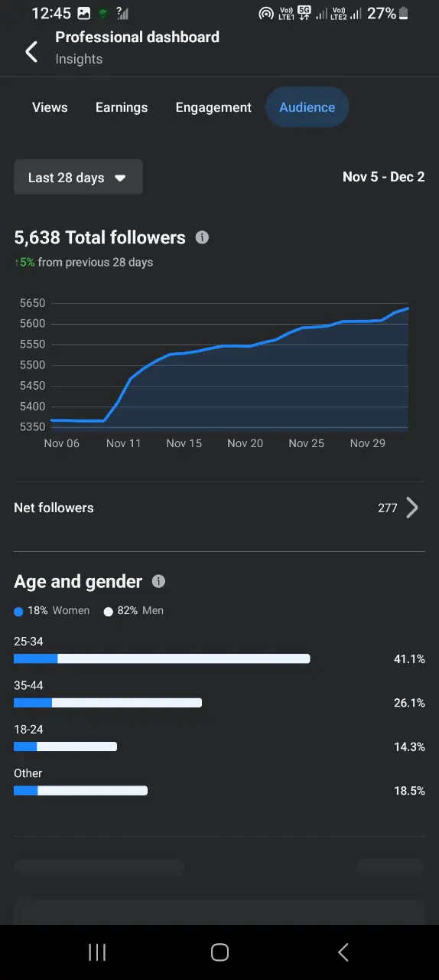The width and height of the screenshot is (439, 980).
Task: Tap the Android home button icon
Action: [219, 952]
